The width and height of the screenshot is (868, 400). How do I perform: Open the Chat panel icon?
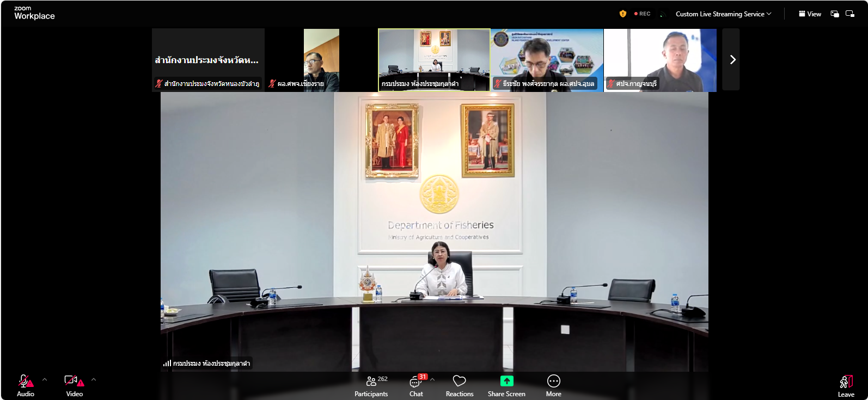[x=415, y=381]
